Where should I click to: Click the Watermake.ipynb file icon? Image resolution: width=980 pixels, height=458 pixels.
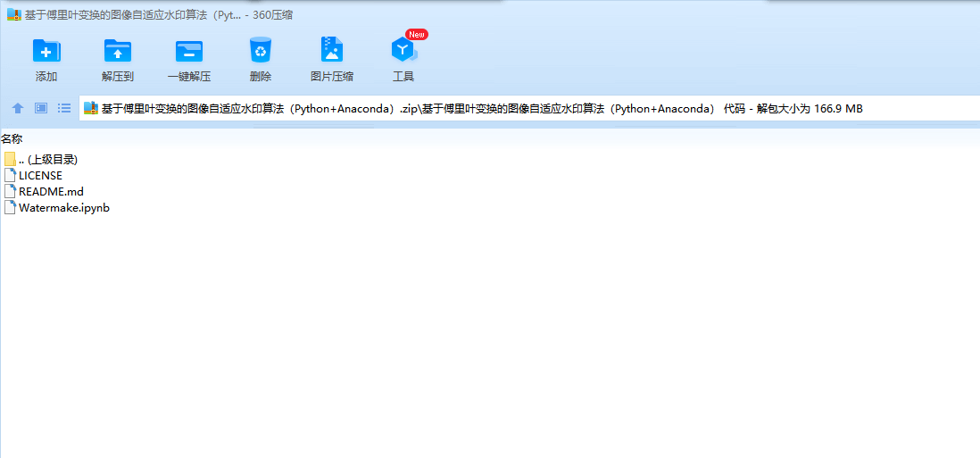10,208
